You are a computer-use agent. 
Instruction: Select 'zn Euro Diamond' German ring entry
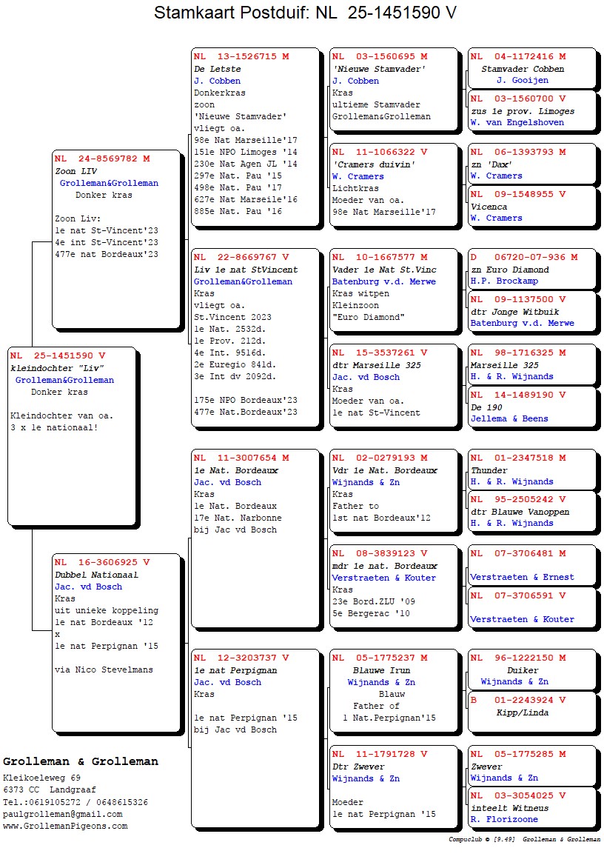tap(531, 269)
